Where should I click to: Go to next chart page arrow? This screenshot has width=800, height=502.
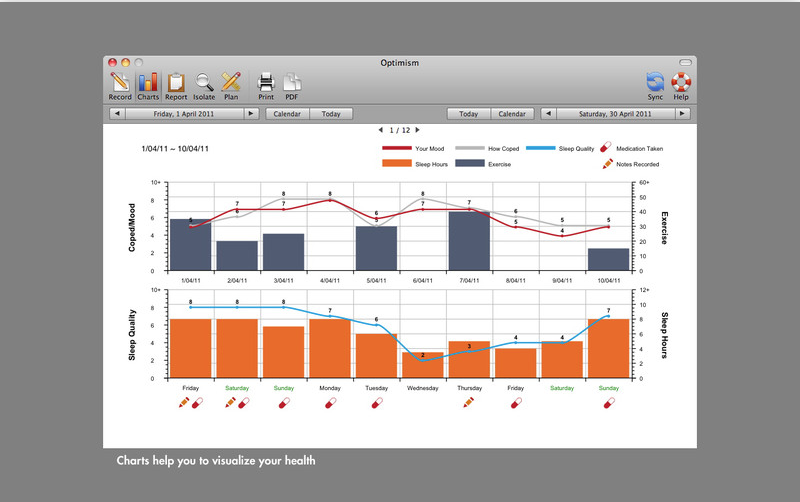417,130
